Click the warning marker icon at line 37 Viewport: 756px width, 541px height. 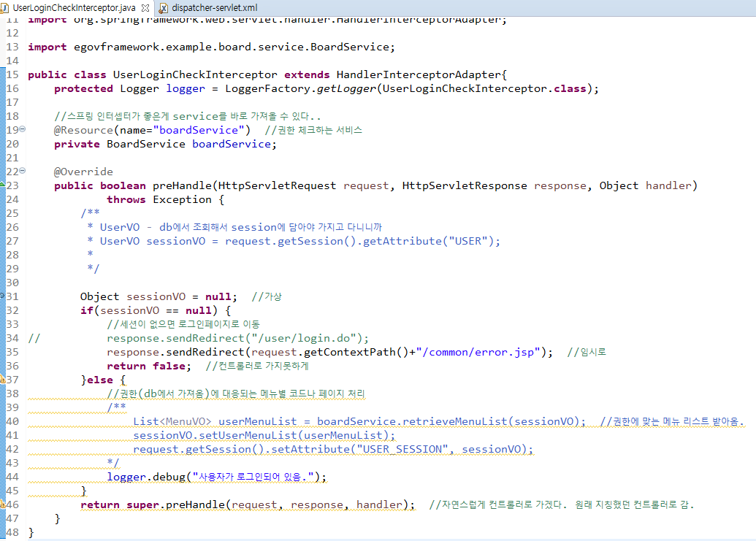[2, 380]
